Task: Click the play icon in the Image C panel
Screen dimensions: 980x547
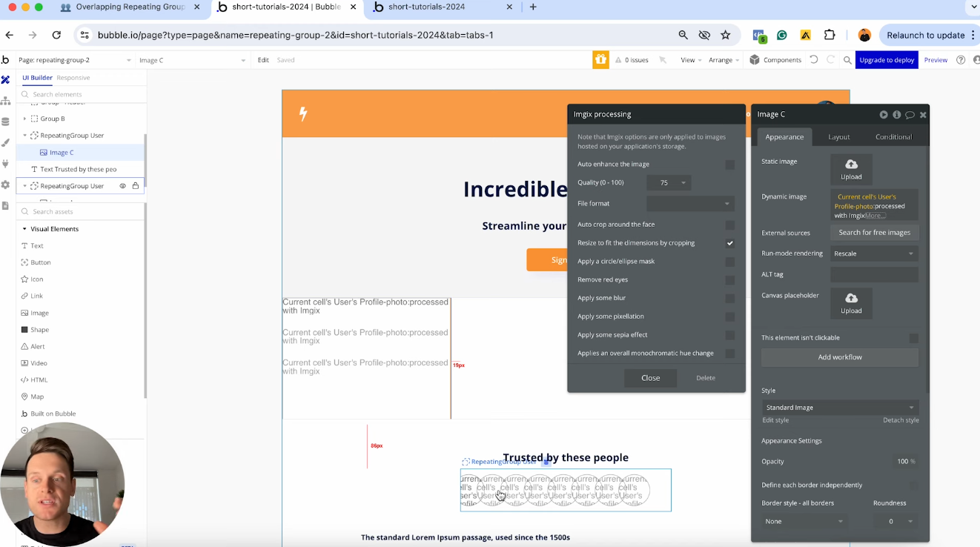Action: 884,115
